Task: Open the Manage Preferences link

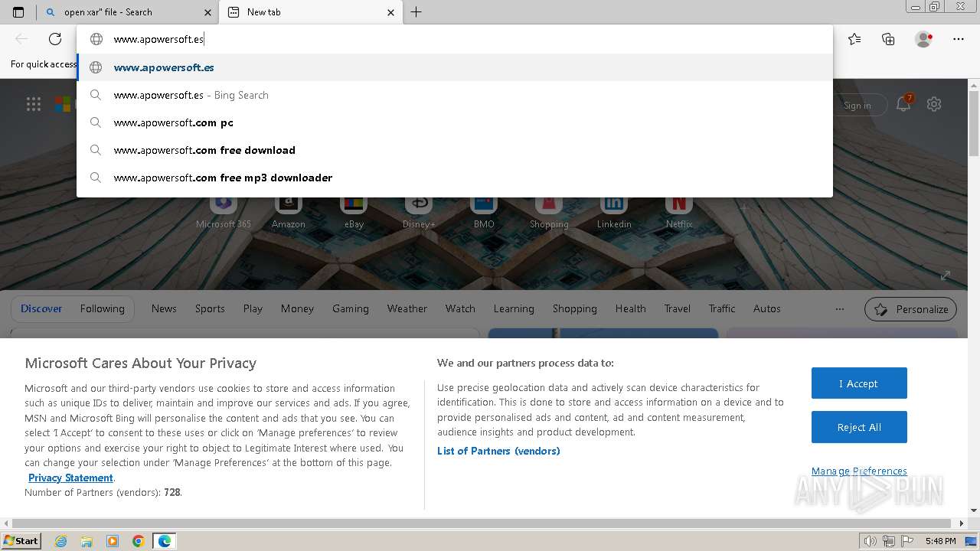Action: pyautogui.click(x=859, y=471)
